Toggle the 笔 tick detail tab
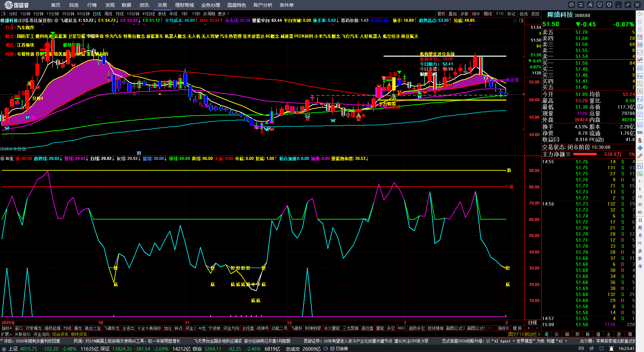This screenshot has width=644, height=352. 546,334
